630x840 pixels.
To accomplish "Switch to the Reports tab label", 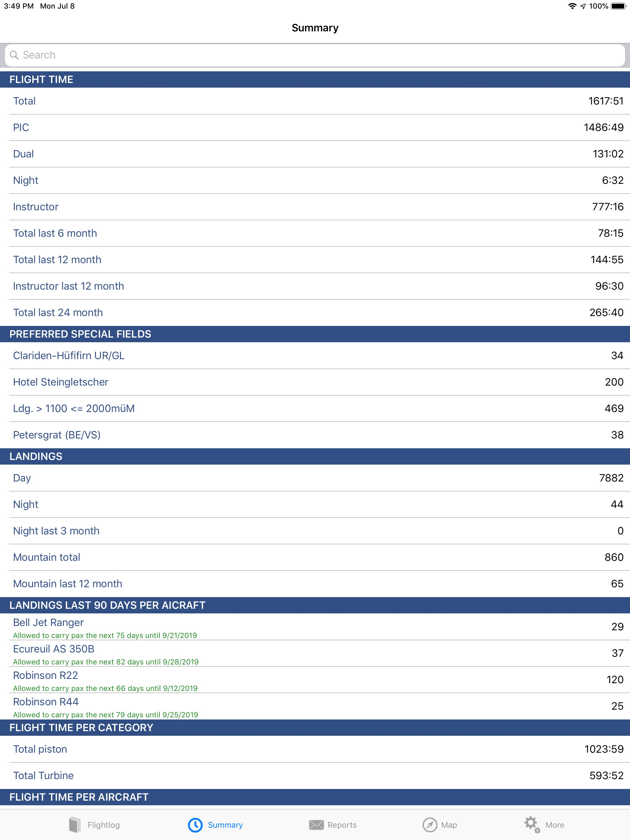I will 342,825.
